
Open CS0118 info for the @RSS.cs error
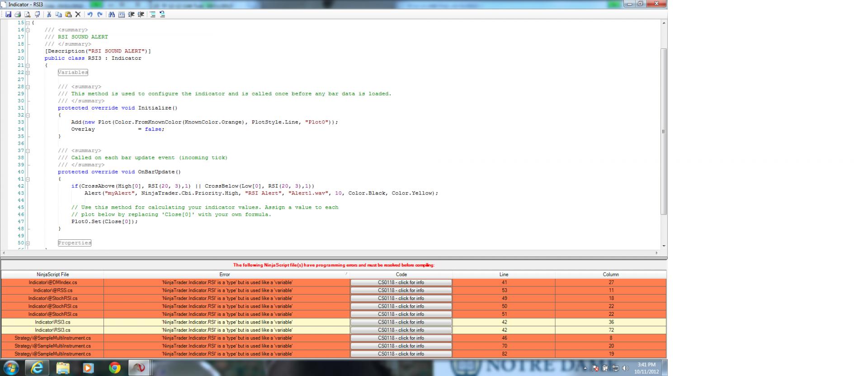tap(401, 290)
